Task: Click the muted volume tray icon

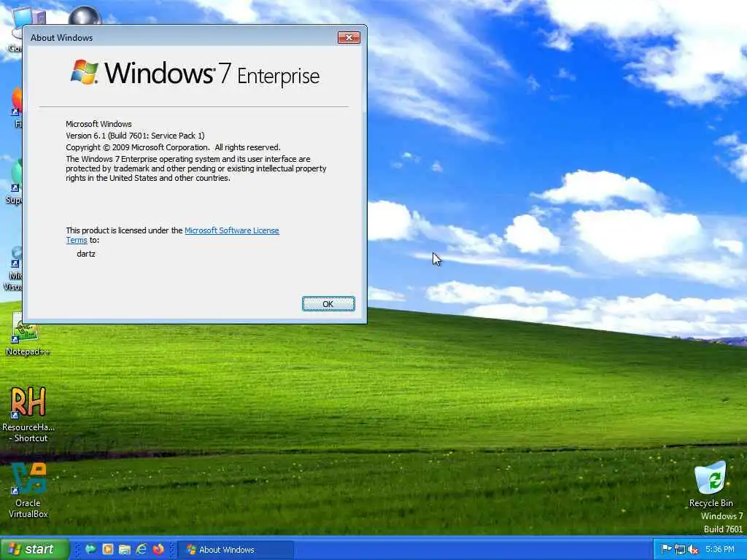Action: tap(693, 550)
